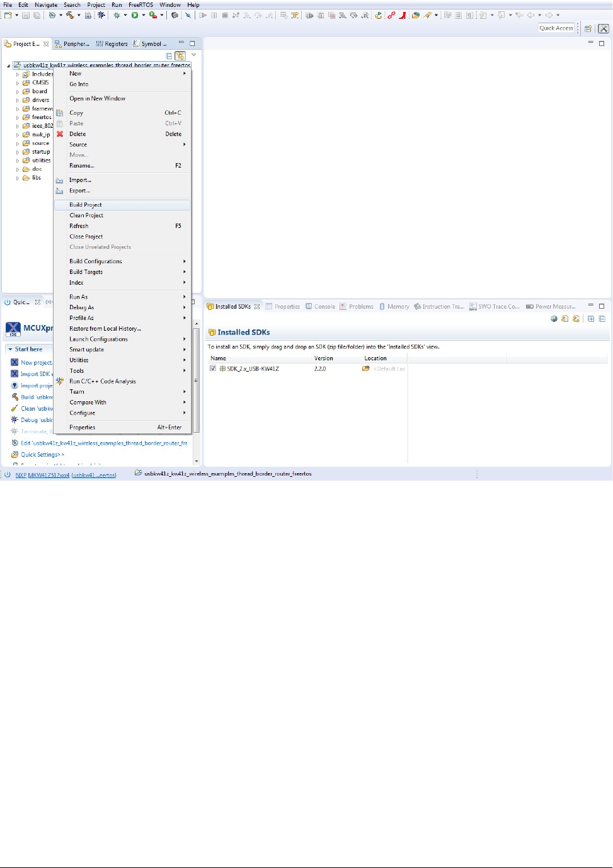Viewport: 613px width, 868px height.
Task: Expand the drivers folder node
Action: point(18,100)
